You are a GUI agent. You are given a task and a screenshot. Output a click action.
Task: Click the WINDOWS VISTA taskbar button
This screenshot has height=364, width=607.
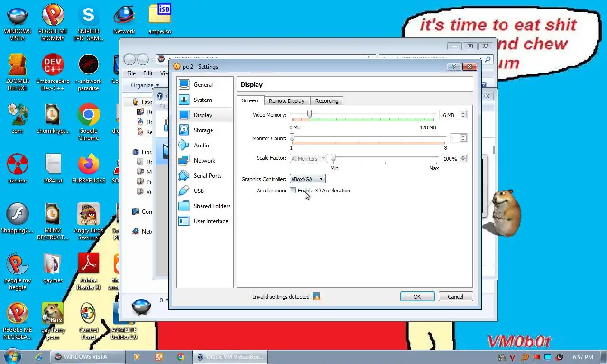pyautogui.click(x=88, y=357)
